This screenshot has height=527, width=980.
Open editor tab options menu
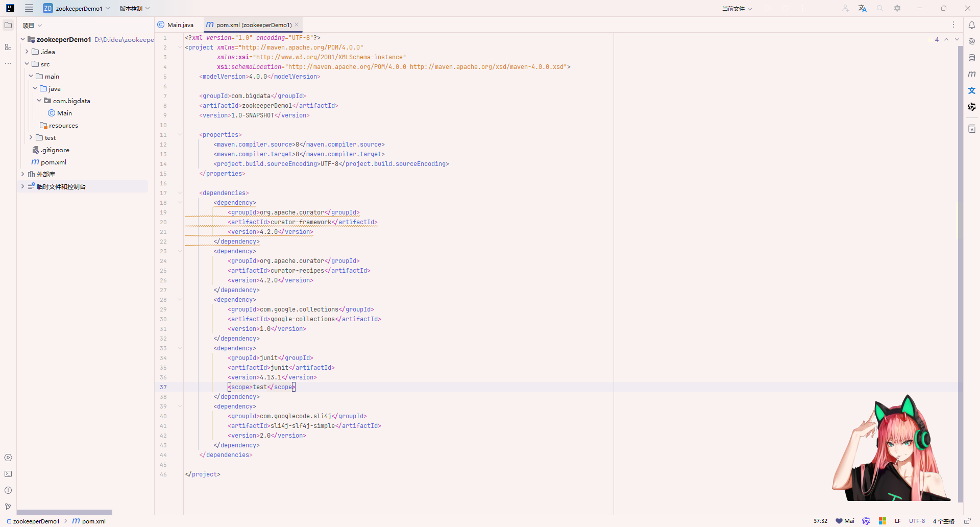click(953, 25)
